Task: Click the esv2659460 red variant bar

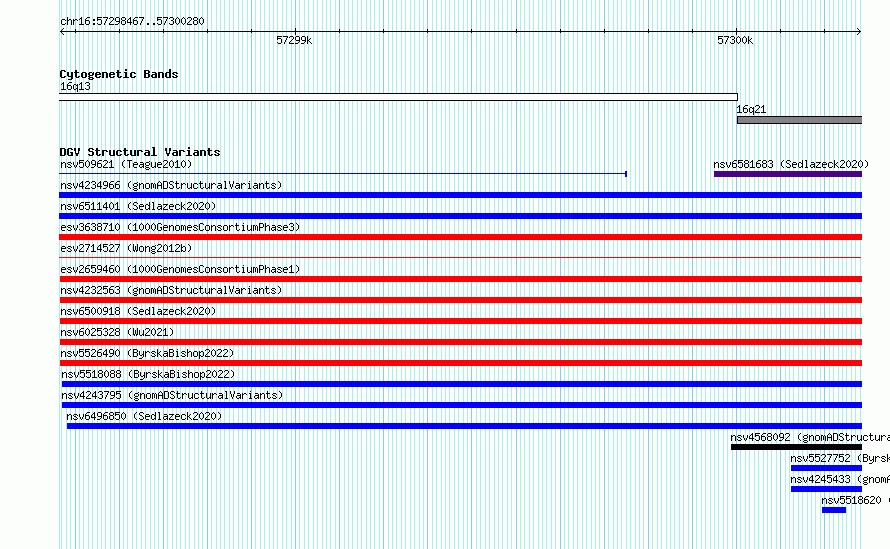Action: click(x=460, y=279)
